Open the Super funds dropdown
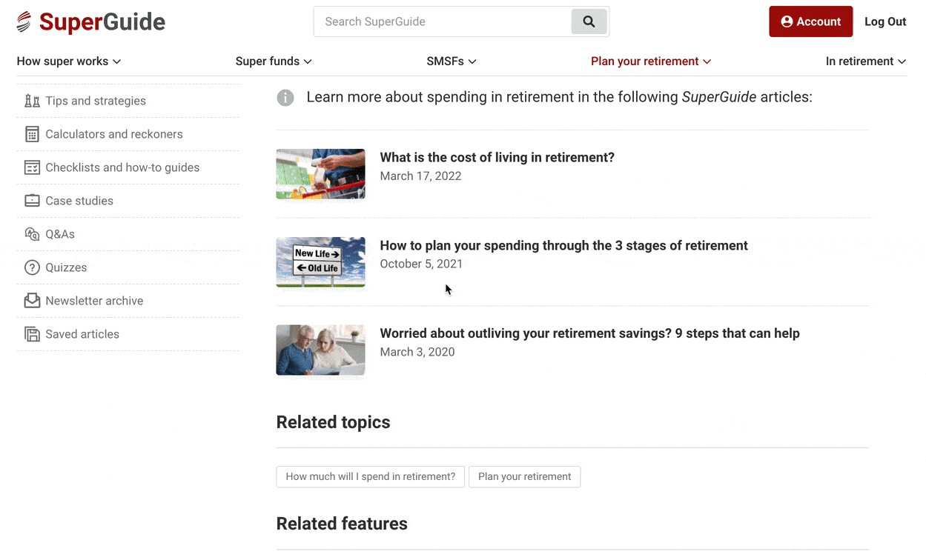Screen dimensions: 926x560 pyautogui.click(x=274, y=61)
